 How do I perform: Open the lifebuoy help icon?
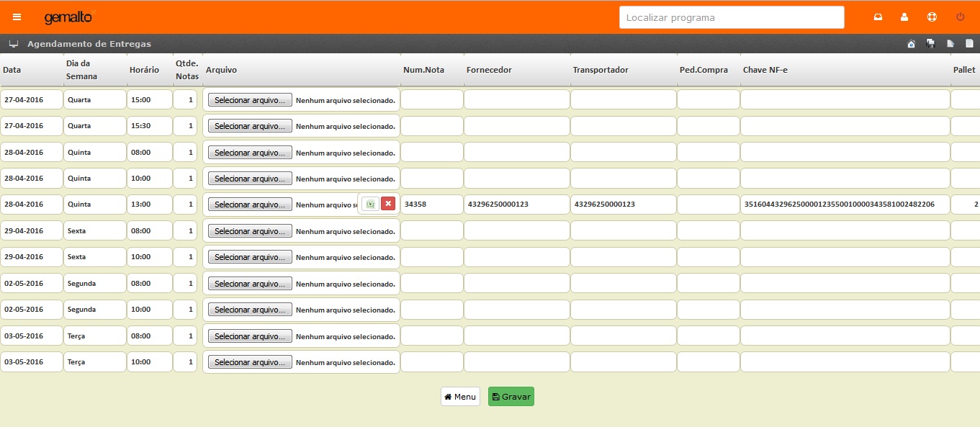(x=932, y=17)
